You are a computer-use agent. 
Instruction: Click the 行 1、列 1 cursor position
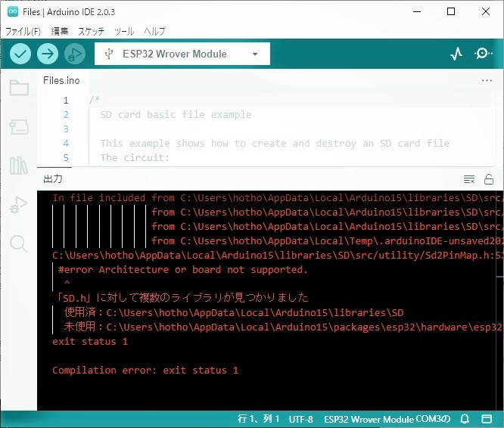tap(258, 419)
